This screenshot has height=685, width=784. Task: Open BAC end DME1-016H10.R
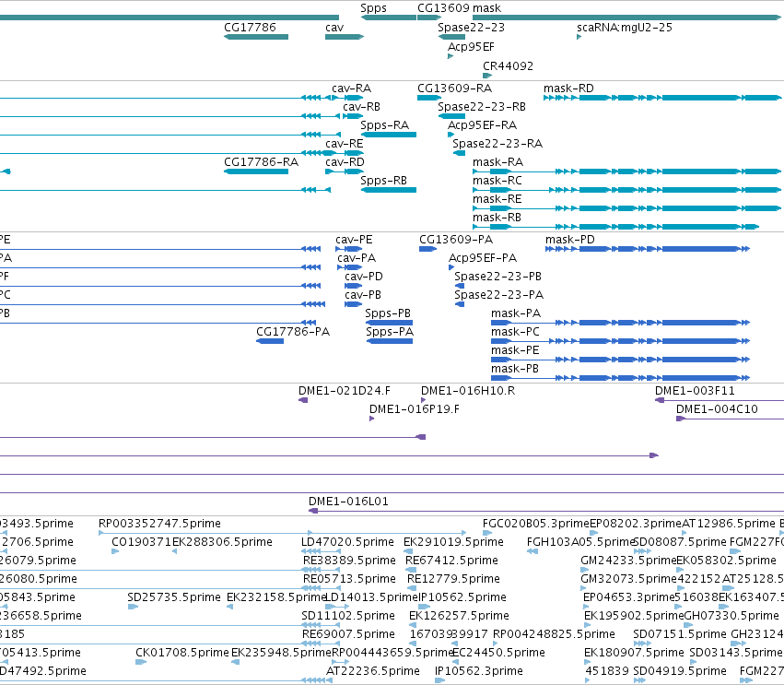(468, 391)
